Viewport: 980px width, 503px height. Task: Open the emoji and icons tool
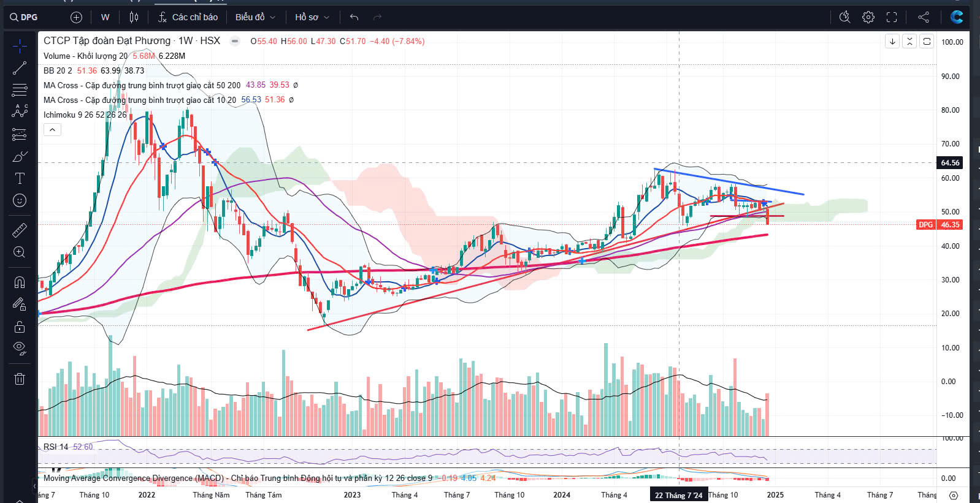20,200
